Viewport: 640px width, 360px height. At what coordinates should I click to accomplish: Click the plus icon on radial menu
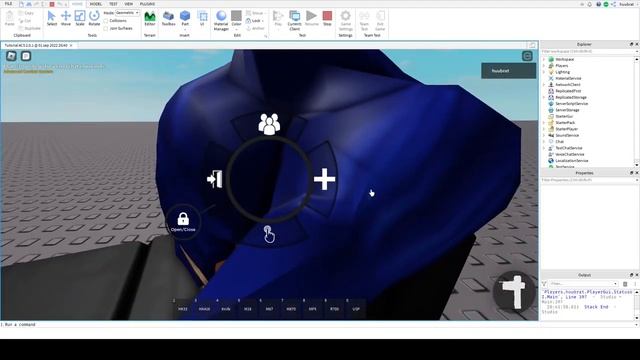pyautogui.click(x=324, y=179)
